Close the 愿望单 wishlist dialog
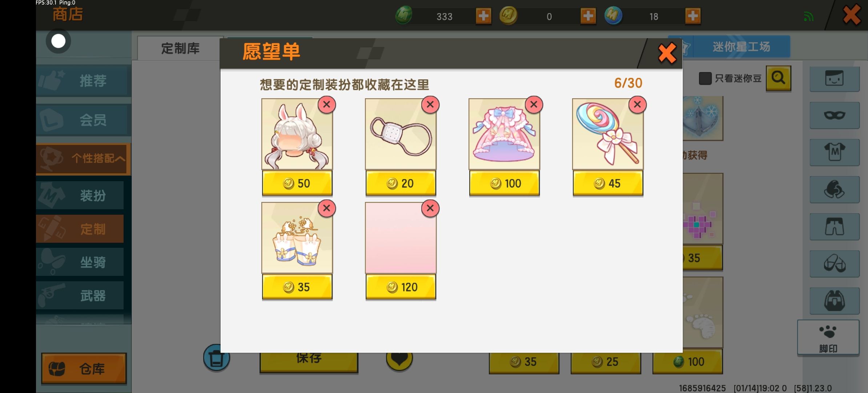Screen dimensions: 868x393 click(667, 53)
